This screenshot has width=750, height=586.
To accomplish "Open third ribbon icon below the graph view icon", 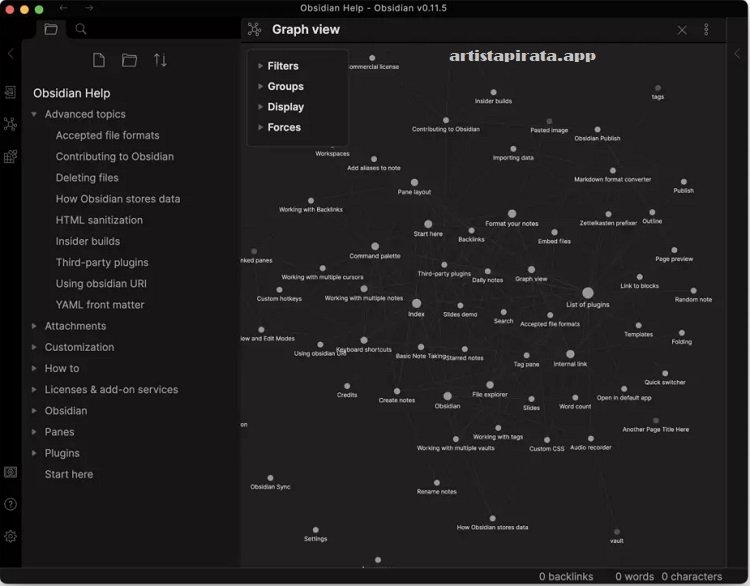I will click(11, 156).
